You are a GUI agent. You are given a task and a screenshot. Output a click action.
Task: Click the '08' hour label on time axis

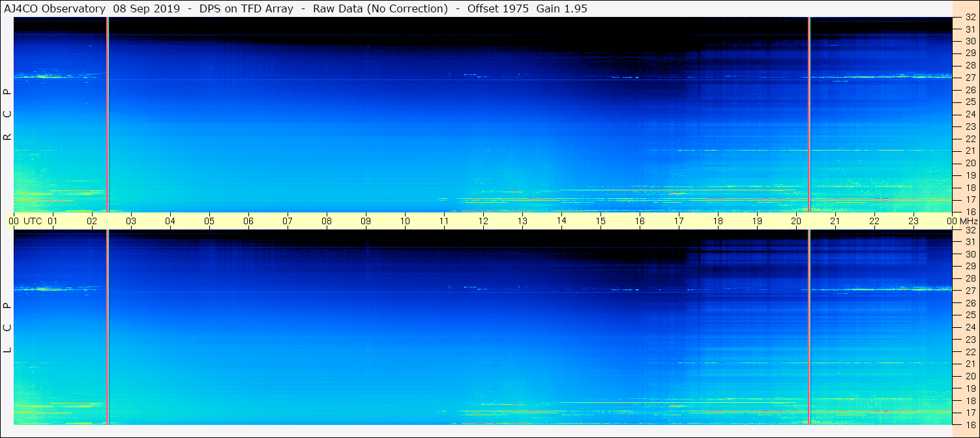(x=327, y=221)
